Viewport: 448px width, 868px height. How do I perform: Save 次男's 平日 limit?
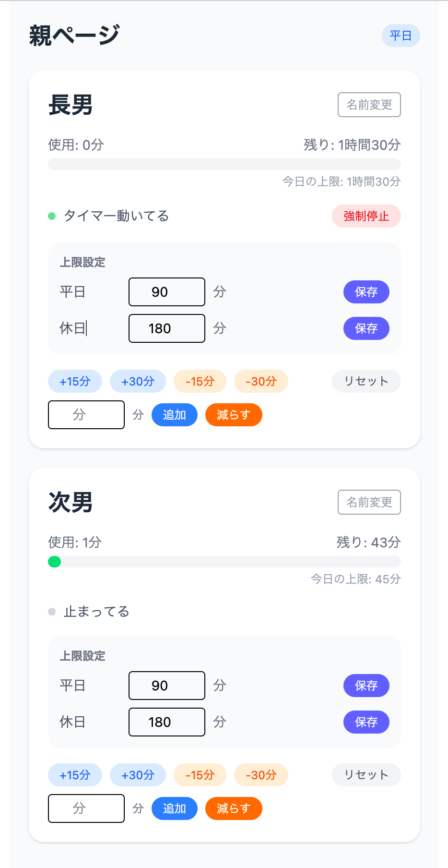pyautogui.click(x=366, y=686)
